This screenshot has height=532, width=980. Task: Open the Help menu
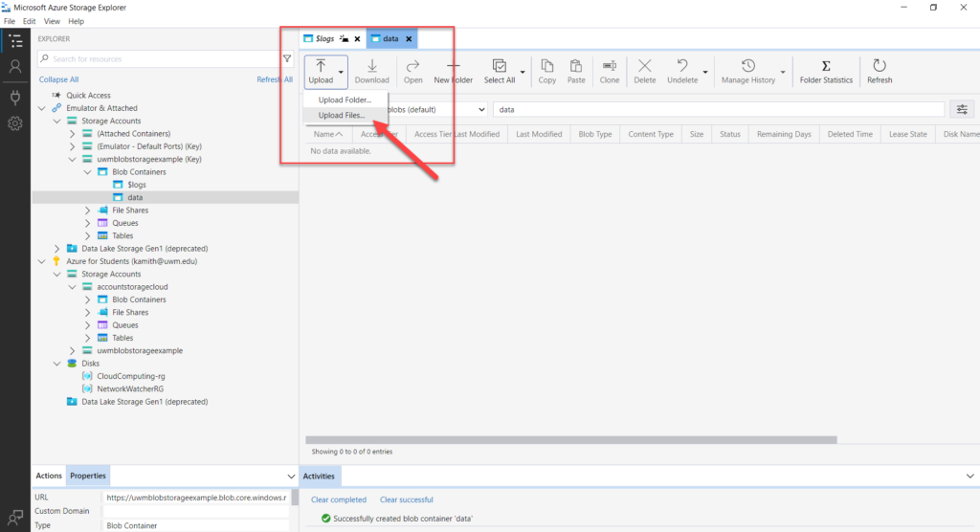[x=76, y=21]
